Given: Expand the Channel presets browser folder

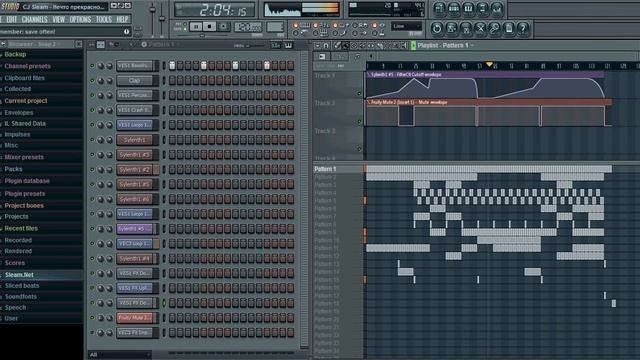Looking at the screenshot, I should point(27,66).
